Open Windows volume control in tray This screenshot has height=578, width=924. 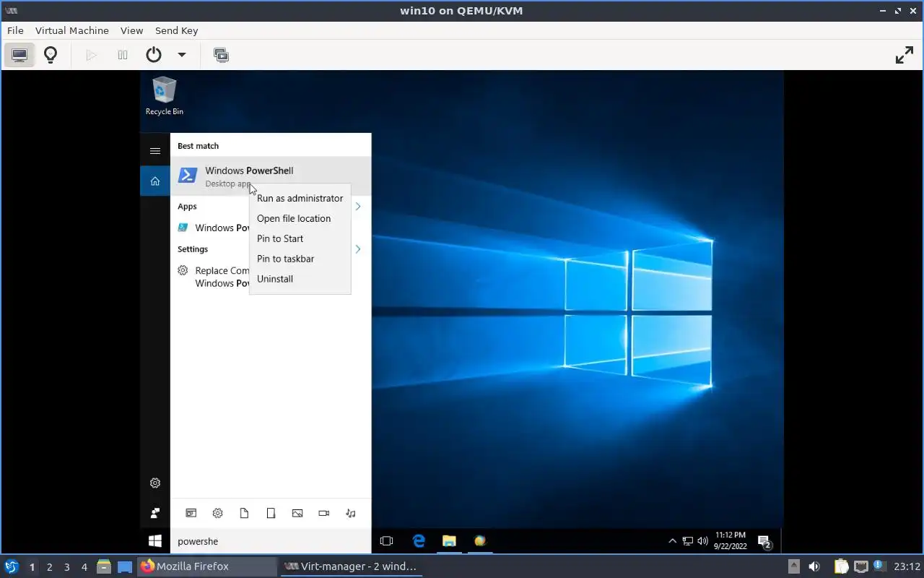point(703,541)
